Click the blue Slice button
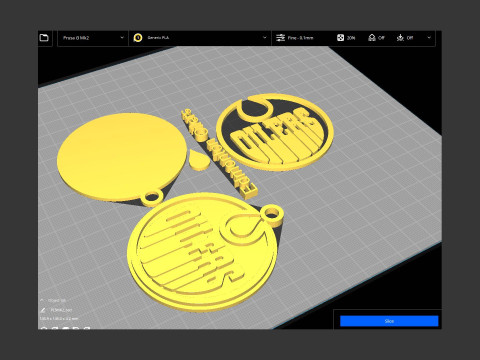Image resolution: width=480 pixels, height=360 pixels. point(389,321)
